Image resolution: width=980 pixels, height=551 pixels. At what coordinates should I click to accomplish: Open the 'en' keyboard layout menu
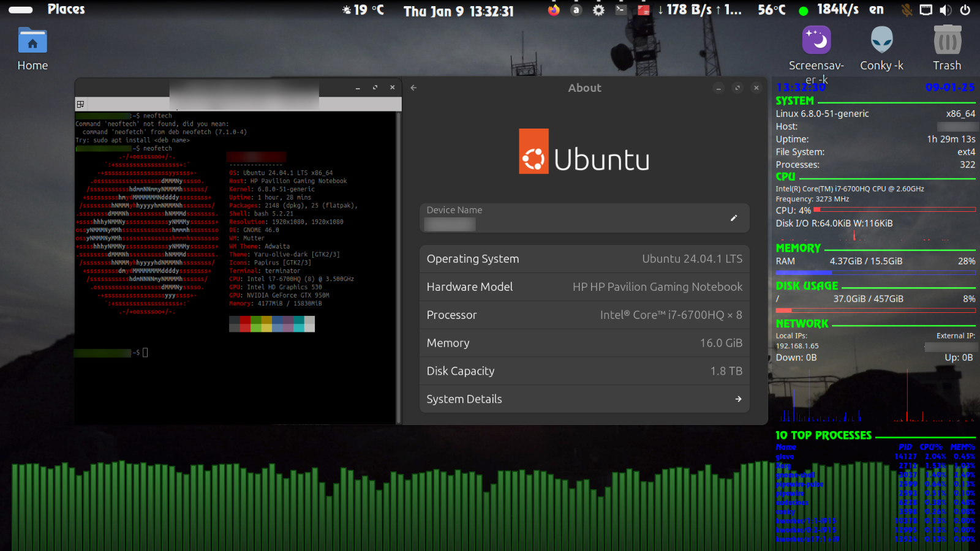tap(876, 9)
